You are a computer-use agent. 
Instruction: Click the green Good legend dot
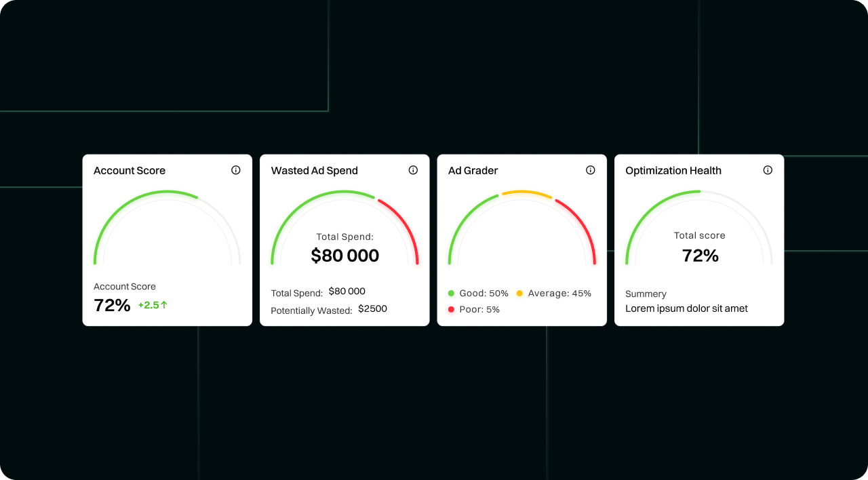pyautogui.click(x=451, y=294)
